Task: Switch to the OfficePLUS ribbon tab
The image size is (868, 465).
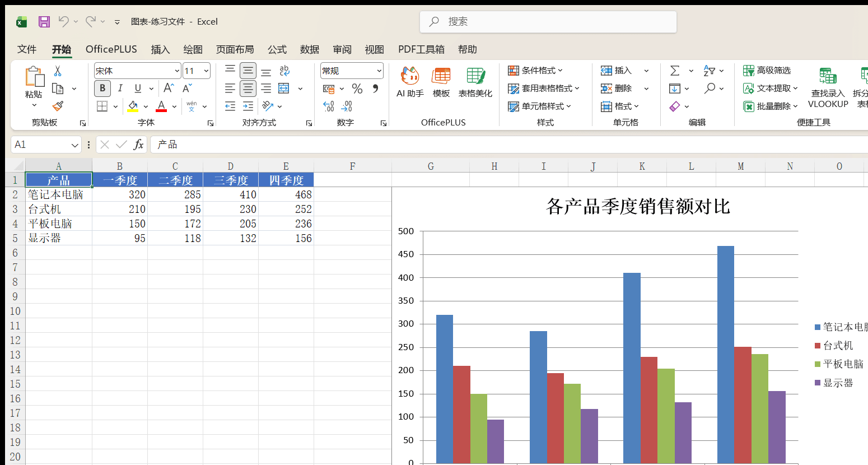Action: pyautogui.click(x=111, y=49)
